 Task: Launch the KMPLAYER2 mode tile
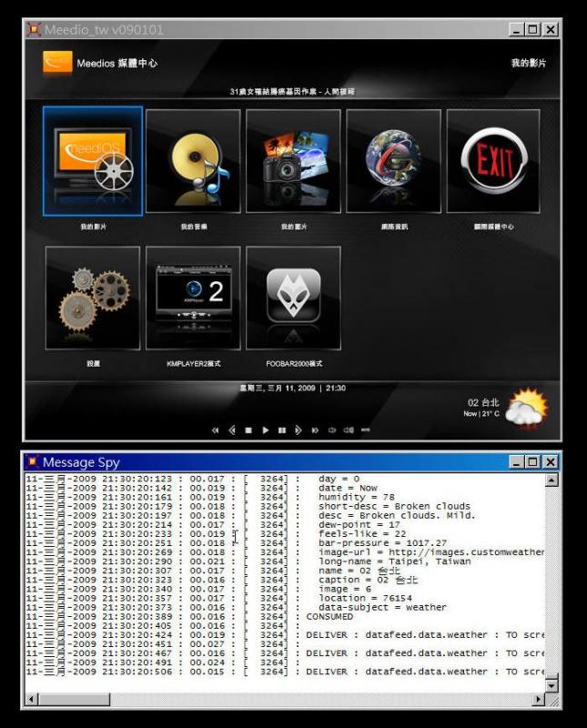click(193, 298)
